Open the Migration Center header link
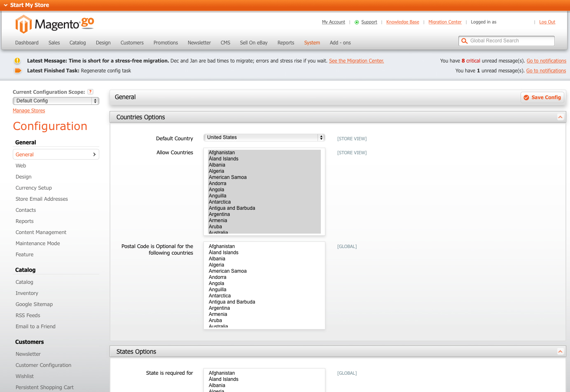The image size is (570, 392). 445,22
